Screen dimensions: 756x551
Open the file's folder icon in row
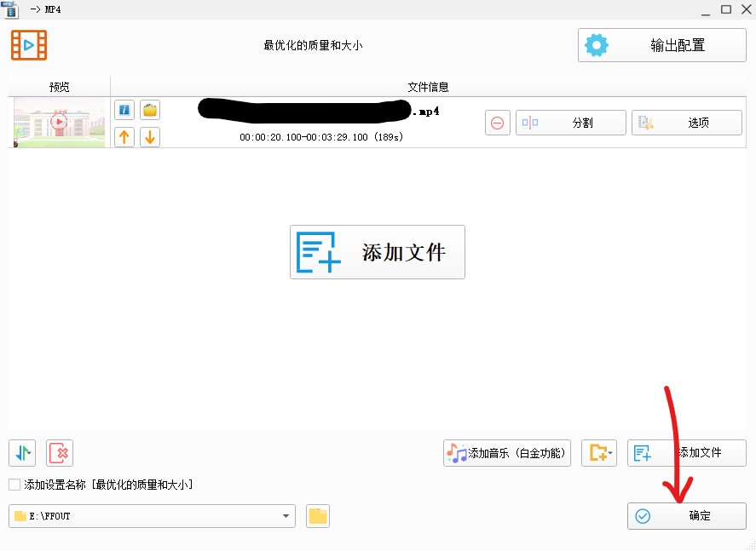pos(150,110)
